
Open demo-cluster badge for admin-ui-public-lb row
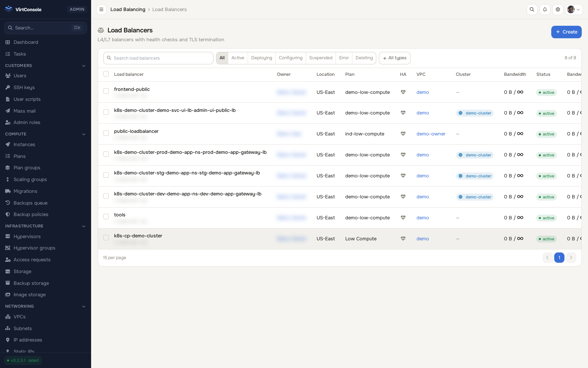(x=474, y=113)
